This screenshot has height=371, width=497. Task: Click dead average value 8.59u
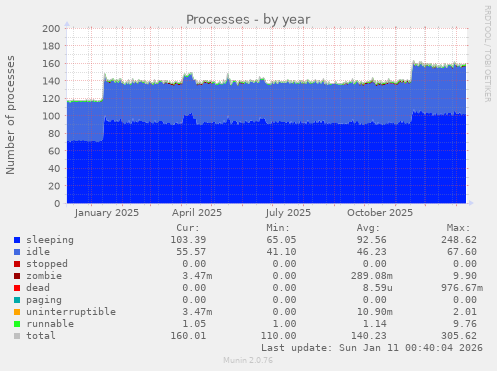[378, 288]
